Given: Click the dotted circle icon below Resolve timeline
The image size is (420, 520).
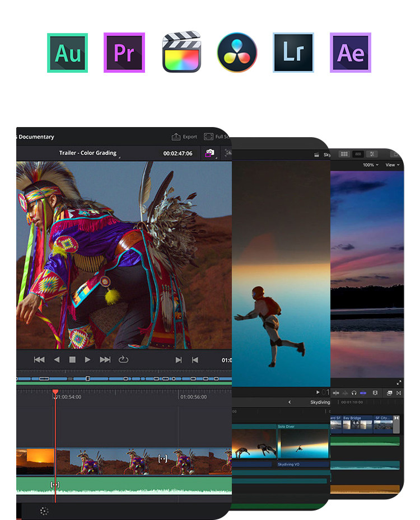Looking at the screenshot, I should tap(44, 511).
